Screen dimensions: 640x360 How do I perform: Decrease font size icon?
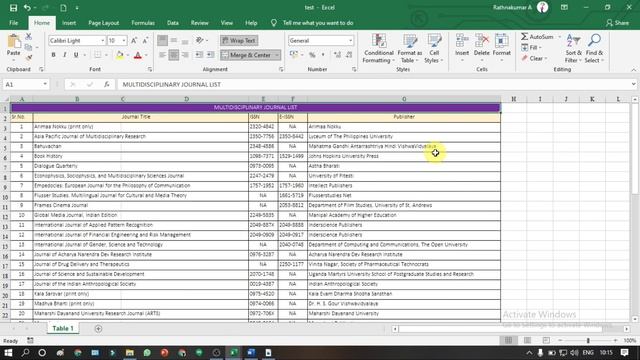click(x=144, y=40)
